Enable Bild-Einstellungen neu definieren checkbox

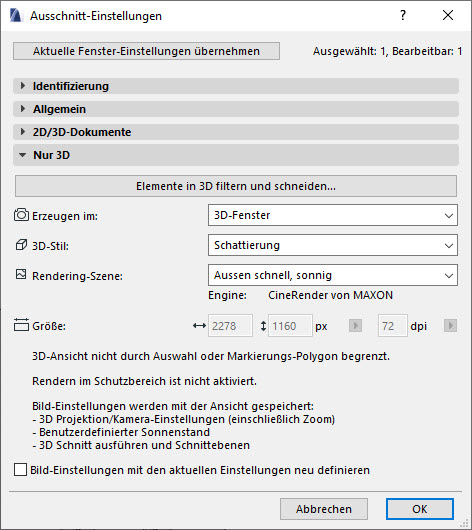(x=20, y=469)
